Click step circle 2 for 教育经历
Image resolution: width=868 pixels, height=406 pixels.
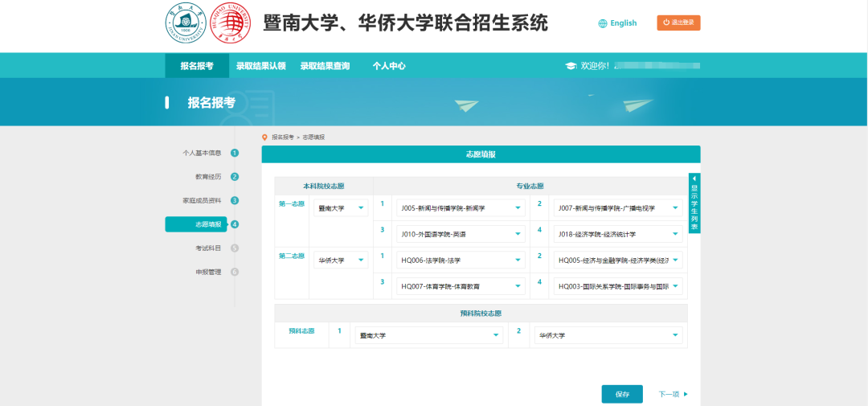[x=235, y=177]
